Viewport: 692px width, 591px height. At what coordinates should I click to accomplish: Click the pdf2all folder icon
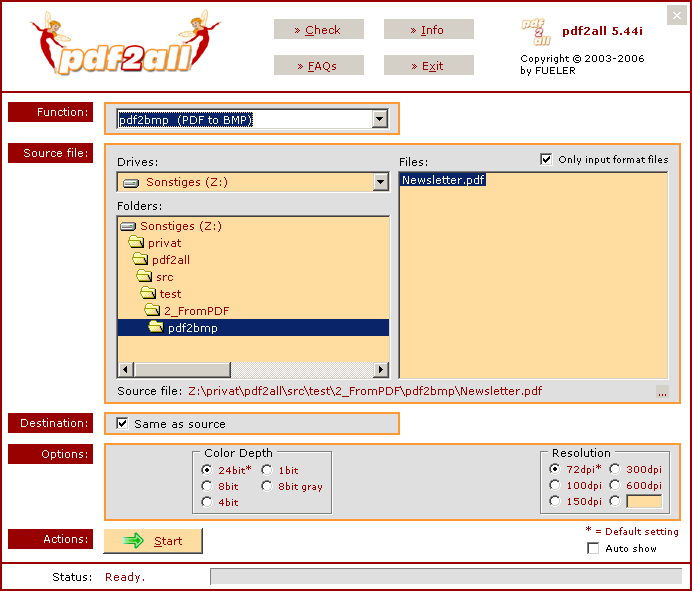(140, 259)
